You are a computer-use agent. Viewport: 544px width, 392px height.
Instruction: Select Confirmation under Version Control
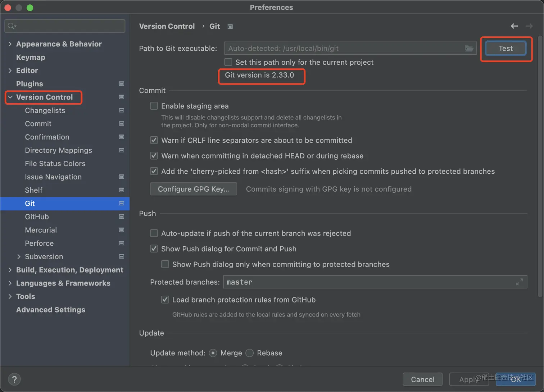tap(47, 137)
